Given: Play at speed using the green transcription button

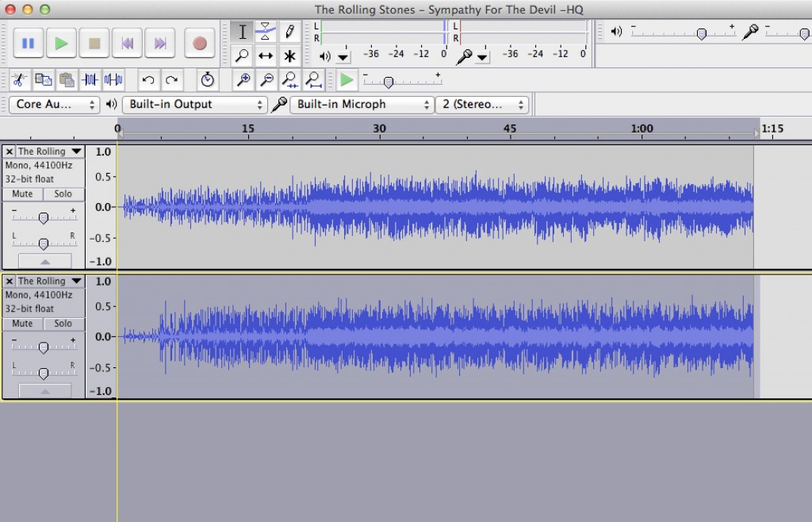Looking at the screenshot, I should tap(347, 80).
